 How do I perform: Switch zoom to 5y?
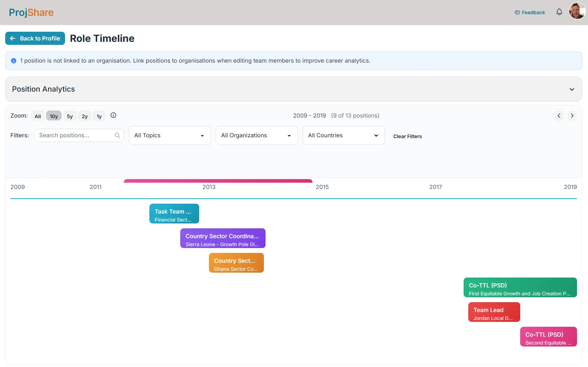(70, 116)
